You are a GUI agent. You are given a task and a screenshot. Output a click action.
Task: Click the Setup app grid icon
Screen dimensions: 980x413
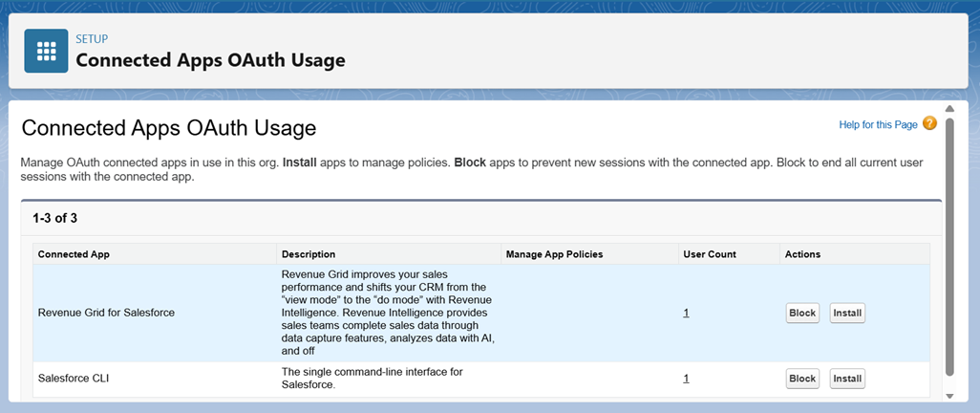(x=46, y=51)
